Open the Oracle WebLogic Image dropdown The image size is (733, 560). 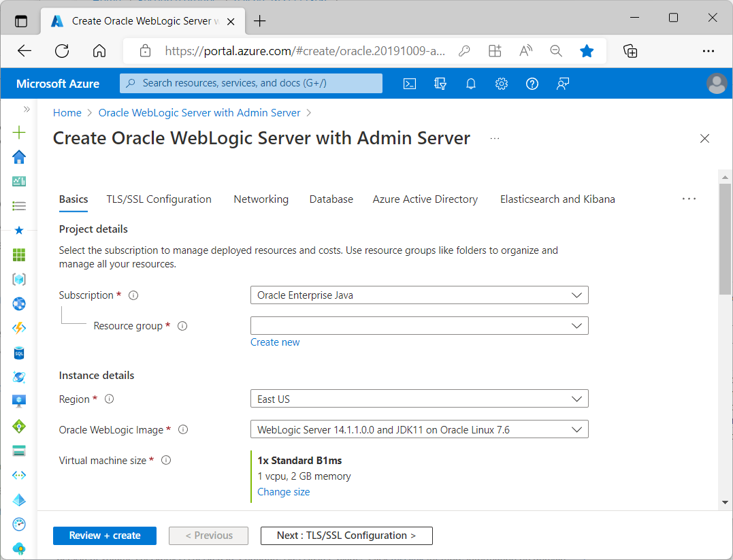[x=419, y=429]
